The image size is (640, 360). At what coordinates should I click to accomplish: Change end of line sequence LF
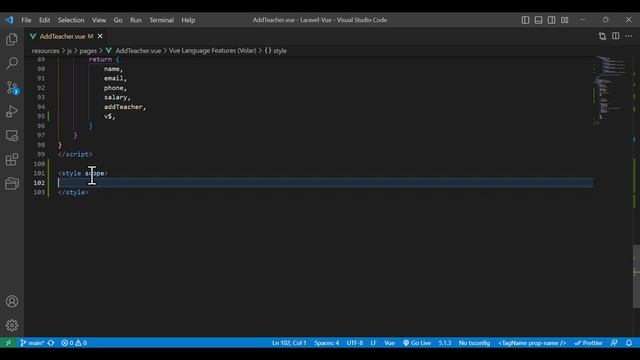[373, 343]
